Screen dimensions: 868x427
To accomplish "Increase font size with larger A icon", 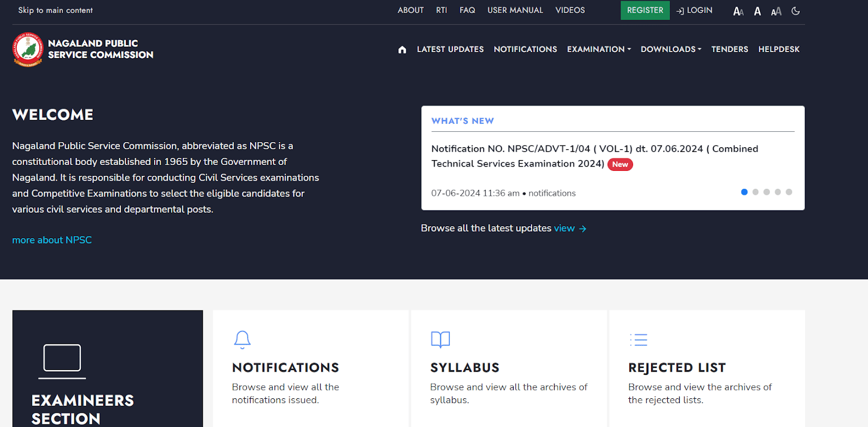I will pyautogui.click(x=776, y=11).
